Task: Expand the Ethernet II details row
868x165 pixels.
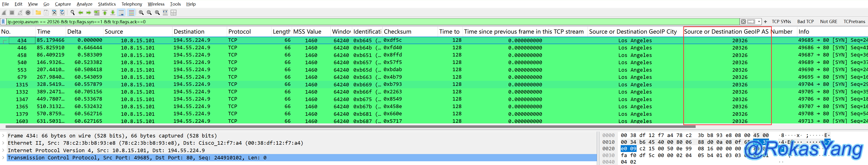Action: pyautogui.click(x=3, y=143)
